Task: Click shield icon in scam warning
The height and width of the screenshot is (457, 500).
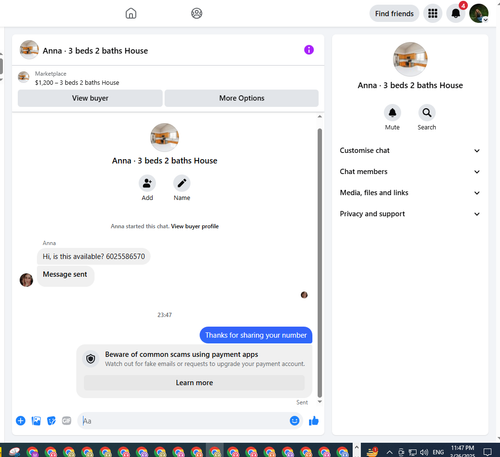Action: (91, 359)
